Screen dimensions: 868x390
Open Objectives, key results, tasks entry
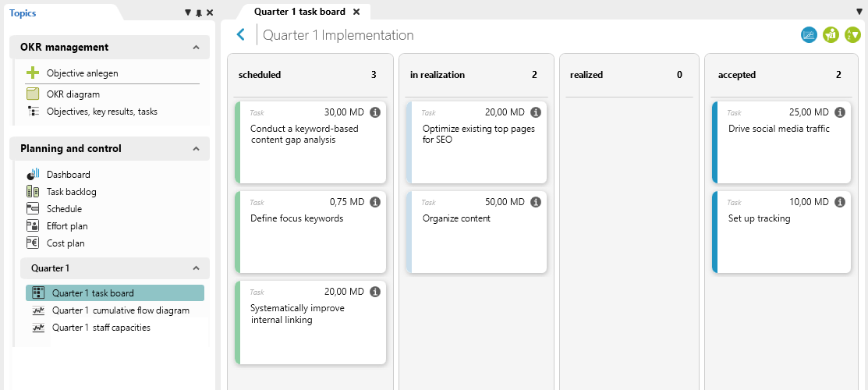pyautogui.click(x=102, y=112)
